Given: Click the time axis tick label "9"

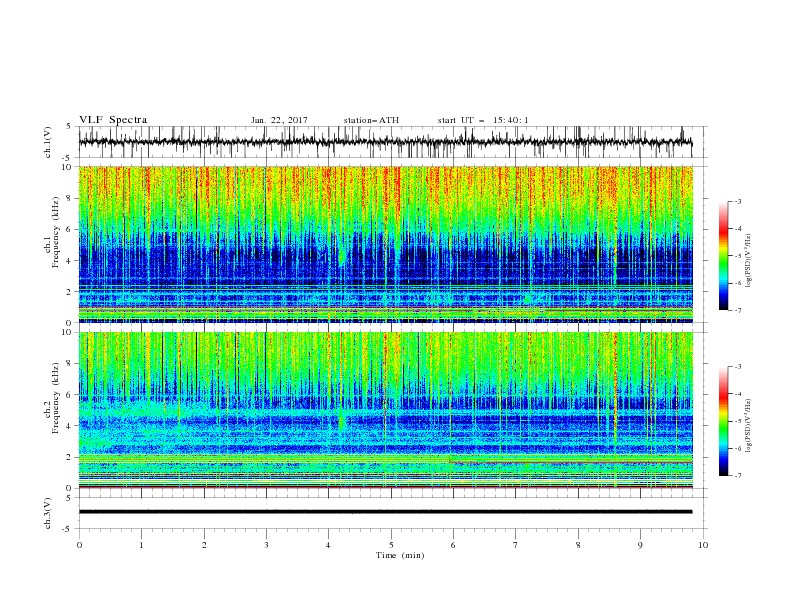Looking at the screenshot, I should pos(640,545).
